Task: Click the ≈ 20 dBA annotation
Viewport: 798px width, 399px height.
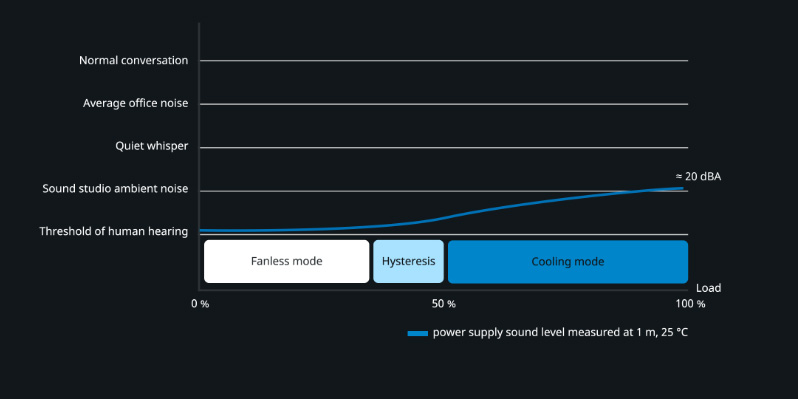Action: pos(698,177)
